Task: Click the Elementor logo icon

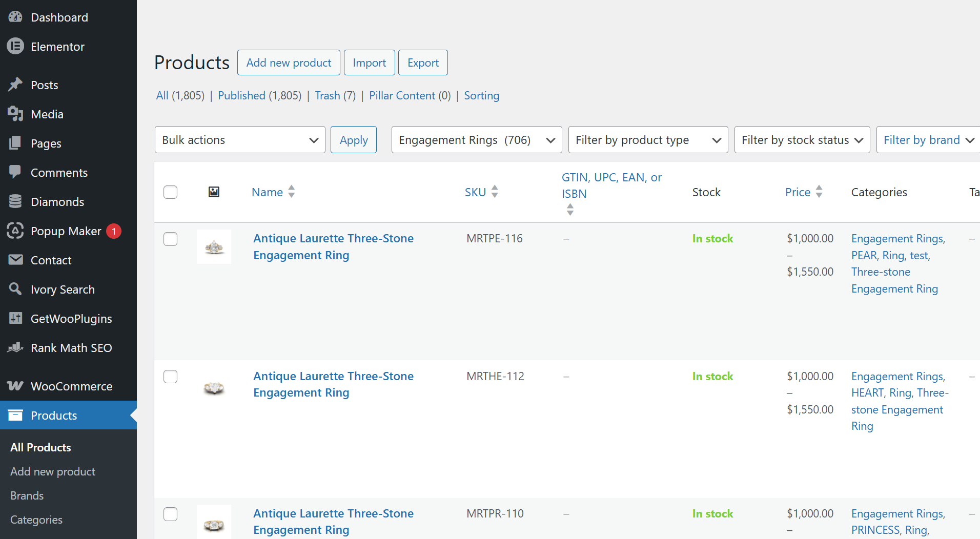Action: click(x=15, y=47)
